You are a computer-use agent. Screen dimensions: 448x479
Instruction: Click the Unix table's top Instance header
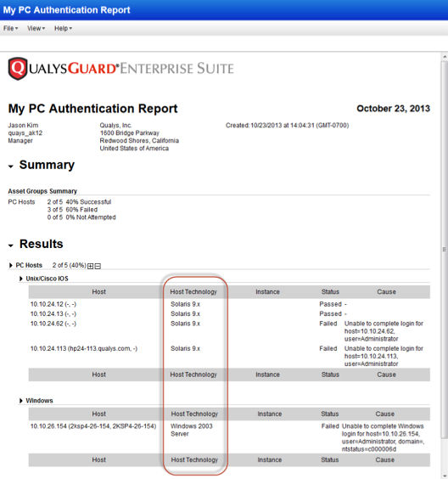pyautogui.click(x=267, y=292)
